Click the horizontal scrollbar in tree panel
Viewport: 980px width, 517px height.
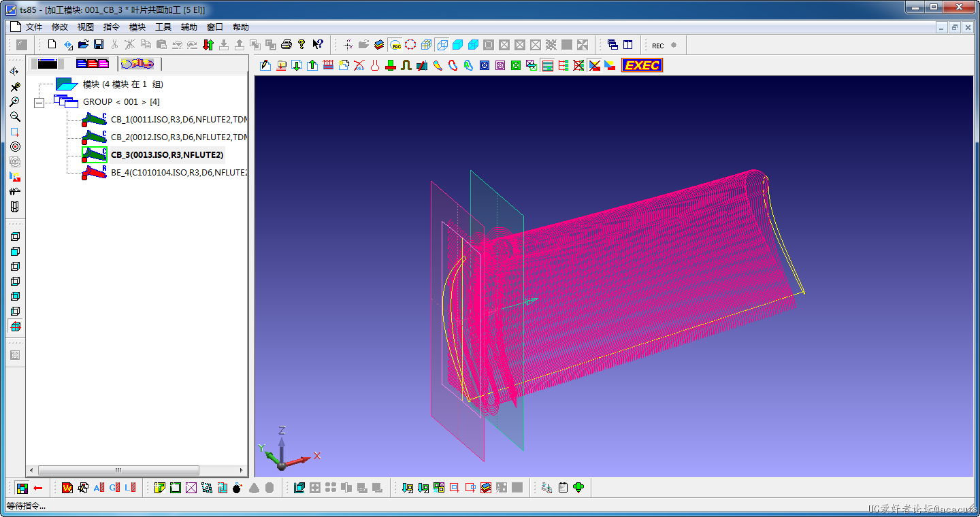[x=118, y=470]
